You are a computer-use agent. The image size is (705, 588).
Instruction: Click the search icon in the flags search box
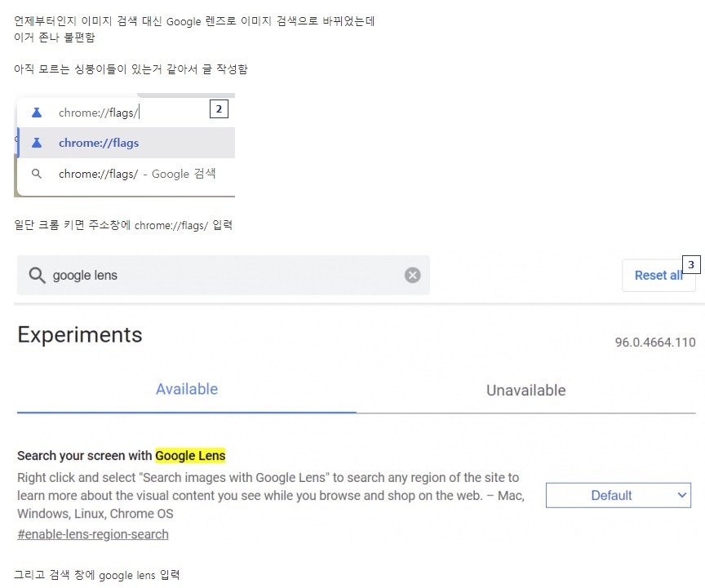pyautogui.click(x=37, y=275)
